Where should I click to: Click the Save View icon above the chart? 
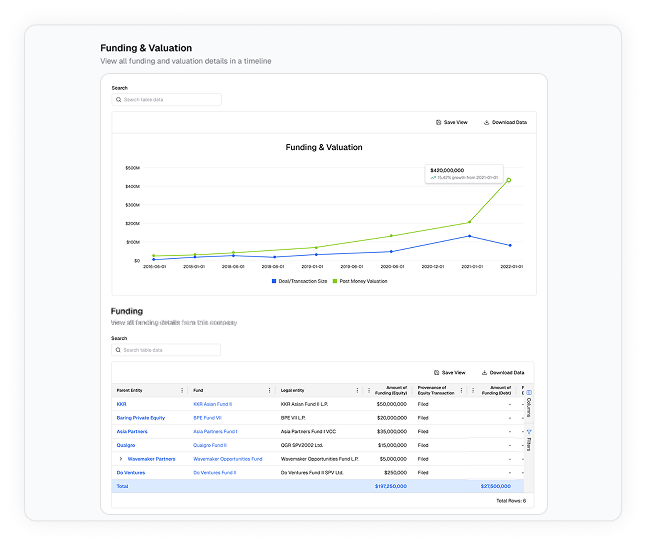(439, 122)
